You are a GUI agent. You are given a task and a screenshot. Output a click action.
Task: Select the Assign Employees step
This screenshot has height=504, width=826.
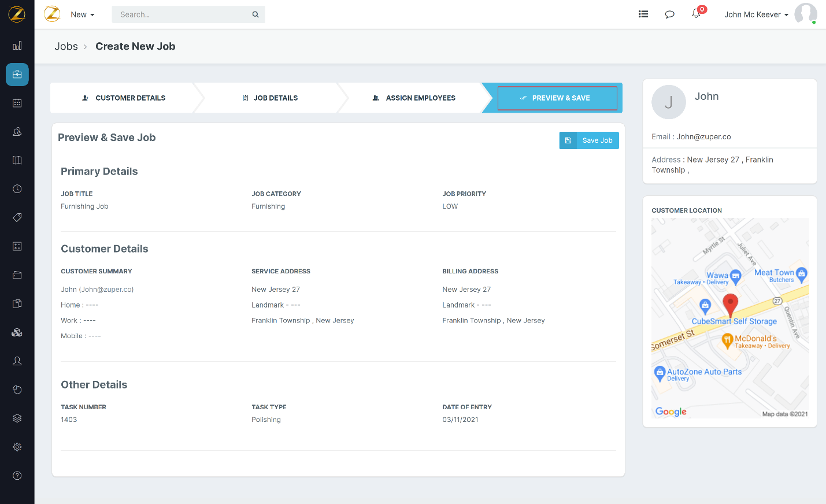tap(414, 98)
